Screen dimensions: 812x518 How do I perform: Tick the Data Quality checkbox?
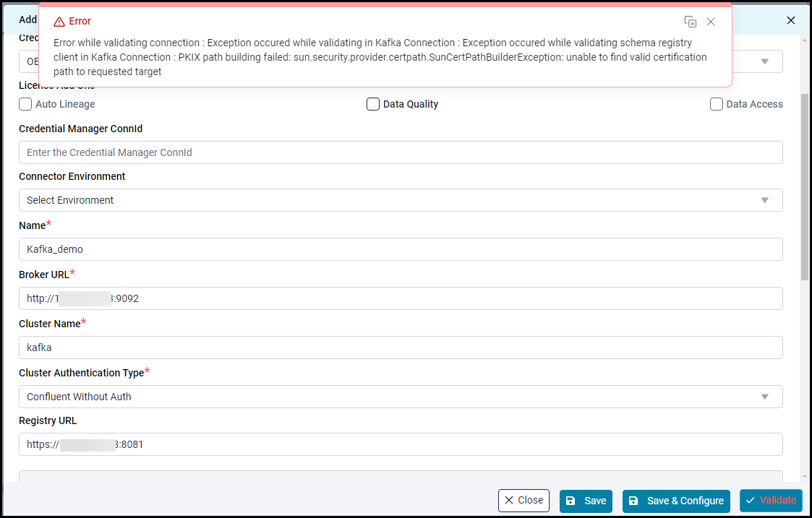[373, 104]
